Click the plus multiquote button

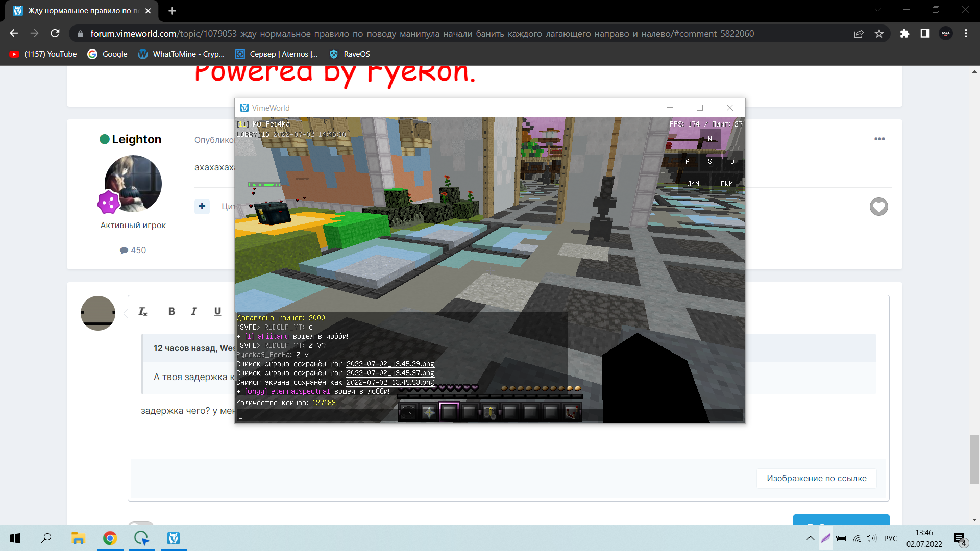click(x=202, y=206)
